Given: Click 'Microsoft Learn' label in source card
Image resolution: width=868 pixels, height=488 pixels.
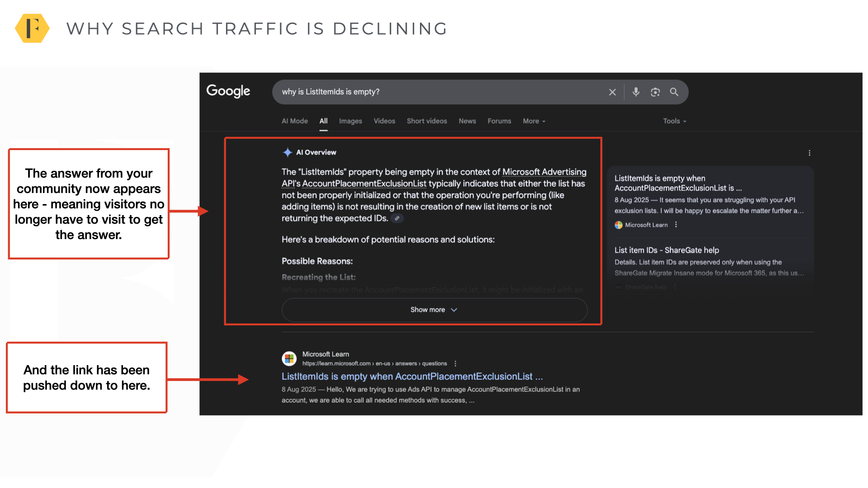Looking at the screenshot, I should point(646,225).
